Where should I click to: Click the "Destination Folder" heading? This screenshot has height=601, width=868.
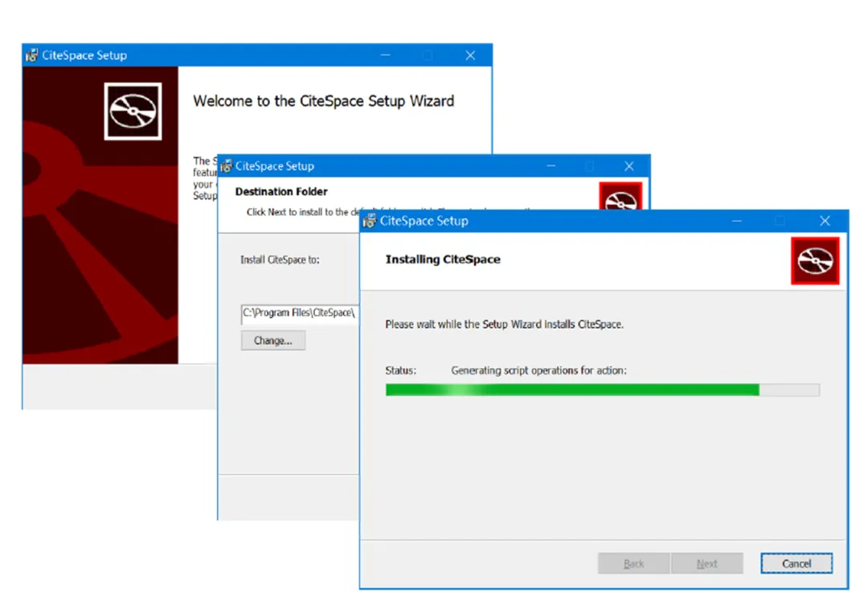[x=281, y=191]
